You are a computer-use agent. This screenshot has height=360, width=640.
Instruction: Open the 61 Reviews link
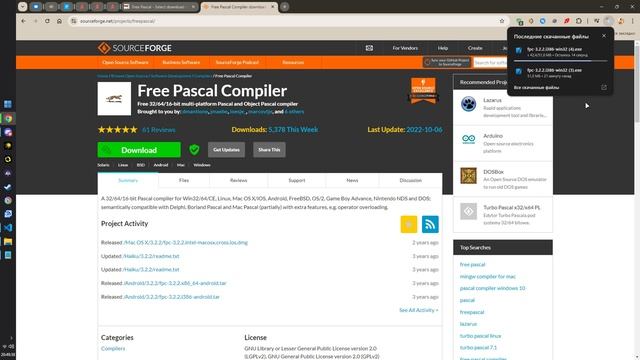159,130
